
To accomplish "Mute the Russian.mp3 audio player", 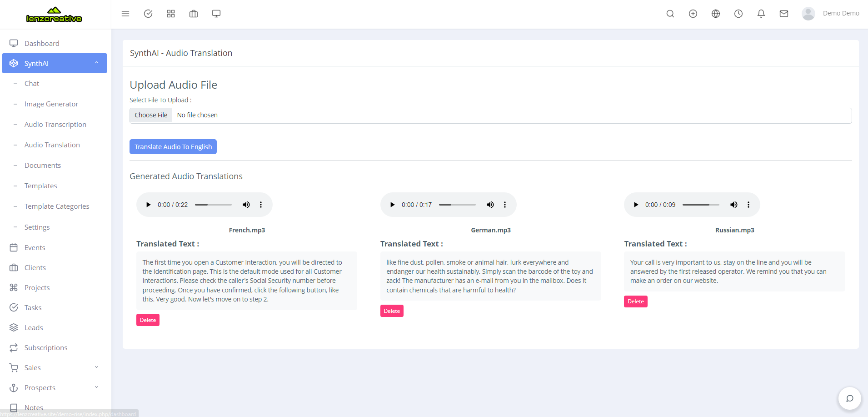I will 734,205.
